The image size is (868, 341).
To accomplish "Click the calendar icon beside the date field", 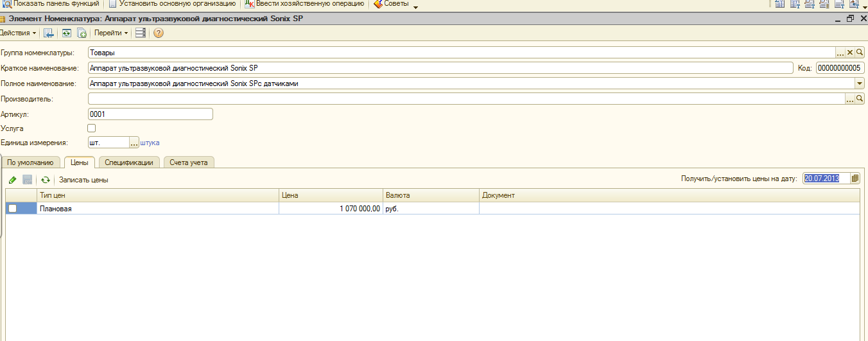I will coord(855,179).
